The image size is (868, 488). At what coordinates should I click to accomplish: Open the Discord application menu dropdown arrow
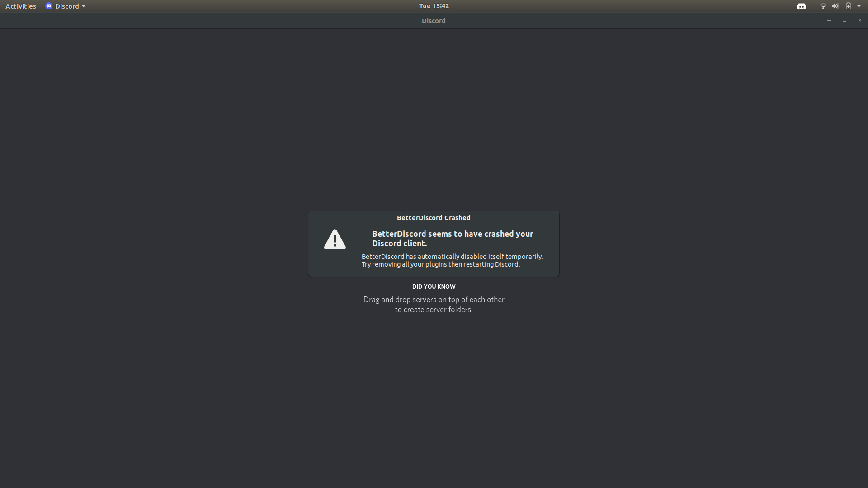click(82, 6)
